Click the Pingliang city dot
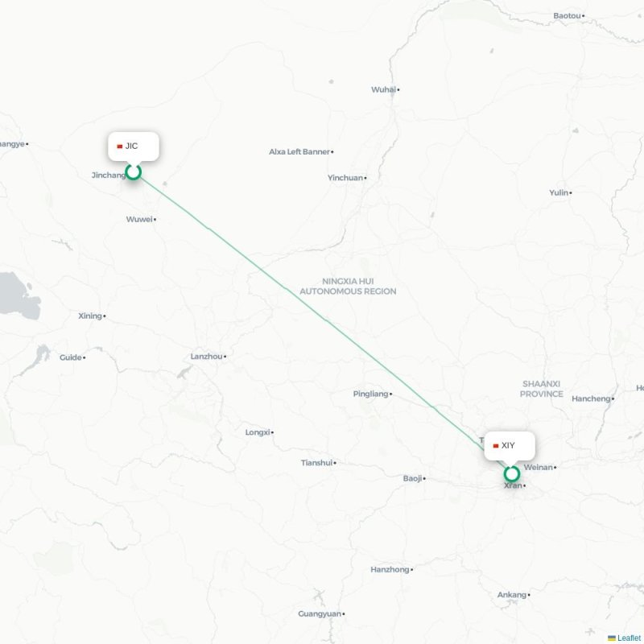Image resolution: width=644 pixels, height=644 pixels. 390,394
